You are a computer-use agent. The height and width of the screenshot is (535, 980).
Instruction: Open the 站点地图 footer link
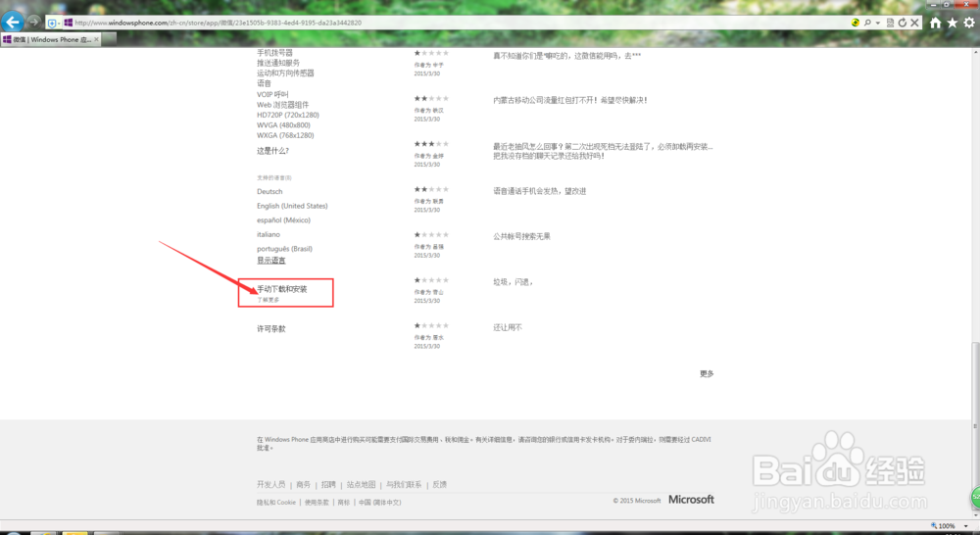pyautogui.click(x=361, y=484)
